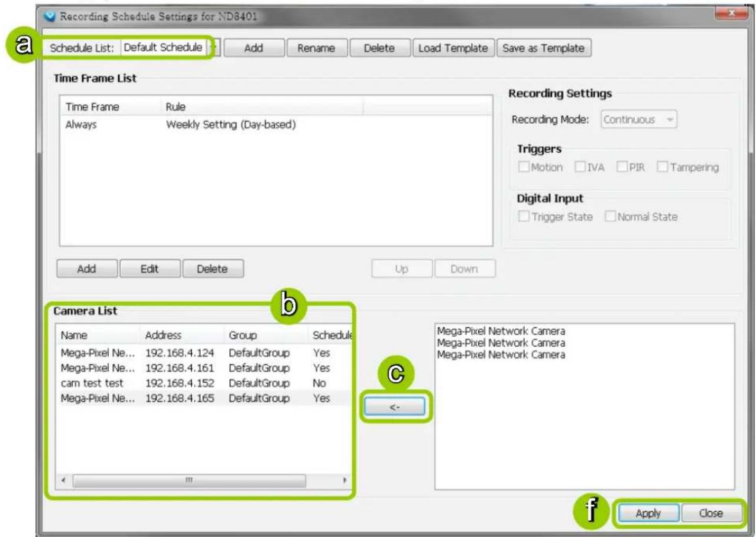Select camera with address 192.168.4.165
The height and width of the screenshot is (537, 756).
tap(204, 398)
